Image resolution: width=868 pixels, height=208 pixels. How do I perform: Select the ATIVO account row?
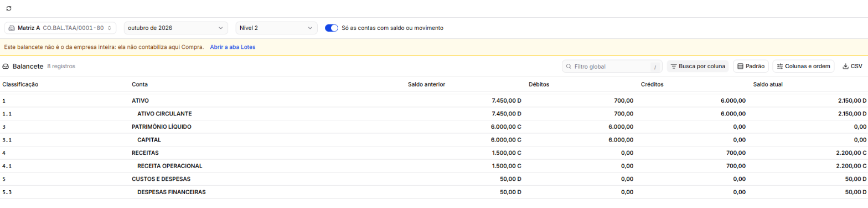point(434,101)
